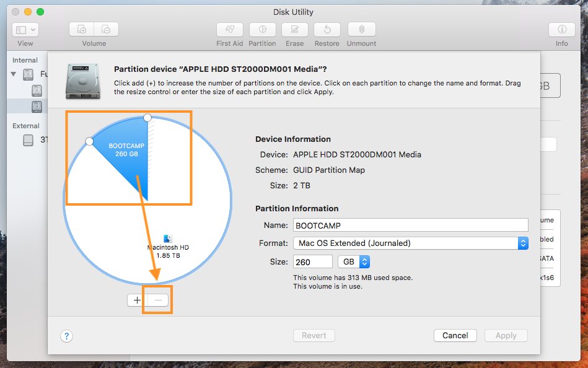Click the "Device Information" heading

click(293, 139)
